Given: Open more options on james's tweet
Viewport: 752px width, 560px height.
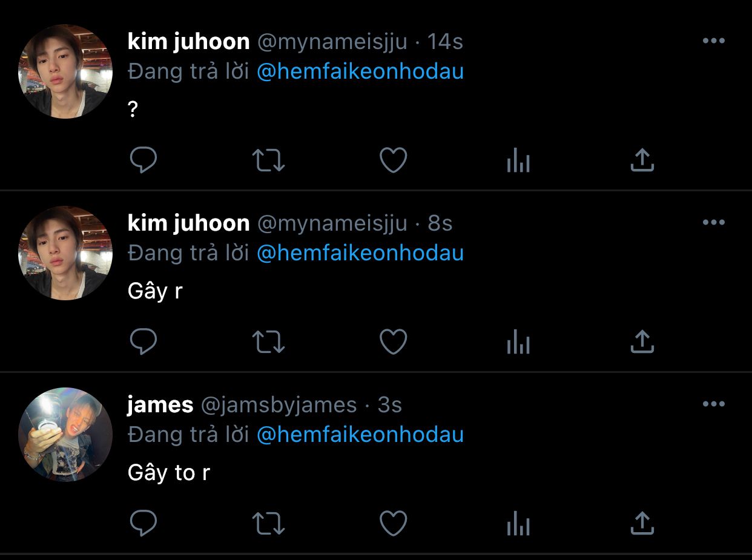Looking at the screenshot, I should click(714, 404).
